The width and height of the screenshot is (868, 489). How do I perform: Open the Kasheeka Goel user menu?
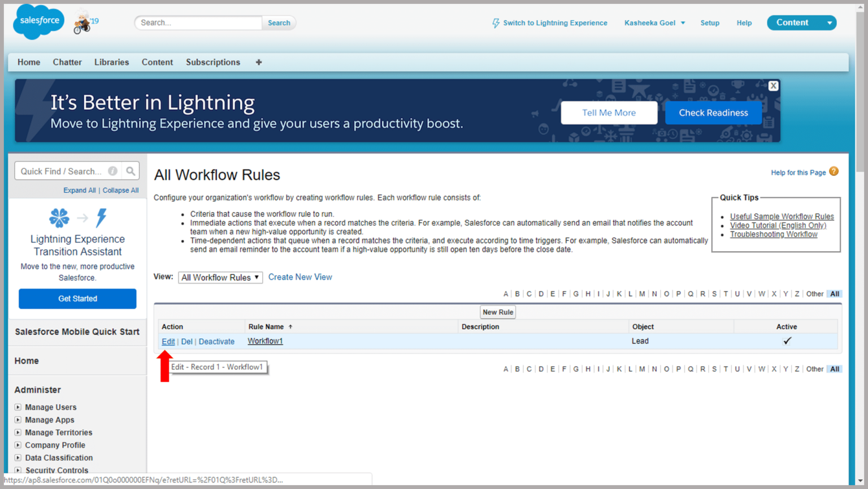654,23
